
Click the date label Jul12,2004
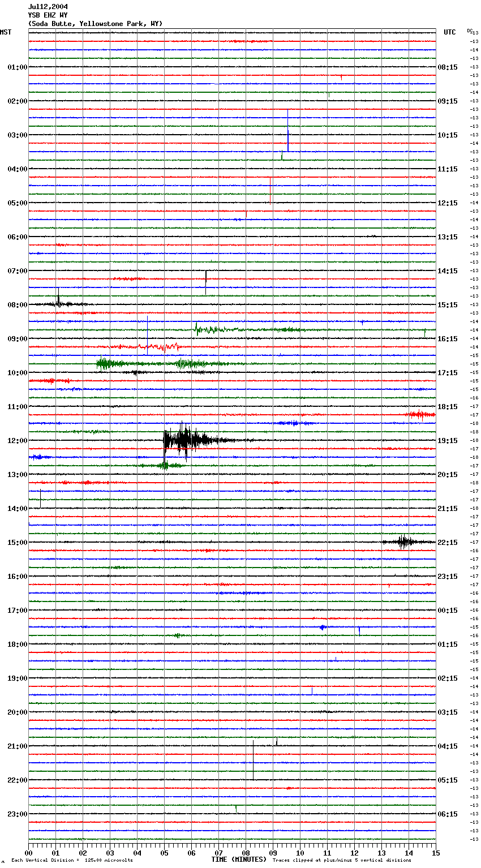pyautogui.click(x=48, y=7)
